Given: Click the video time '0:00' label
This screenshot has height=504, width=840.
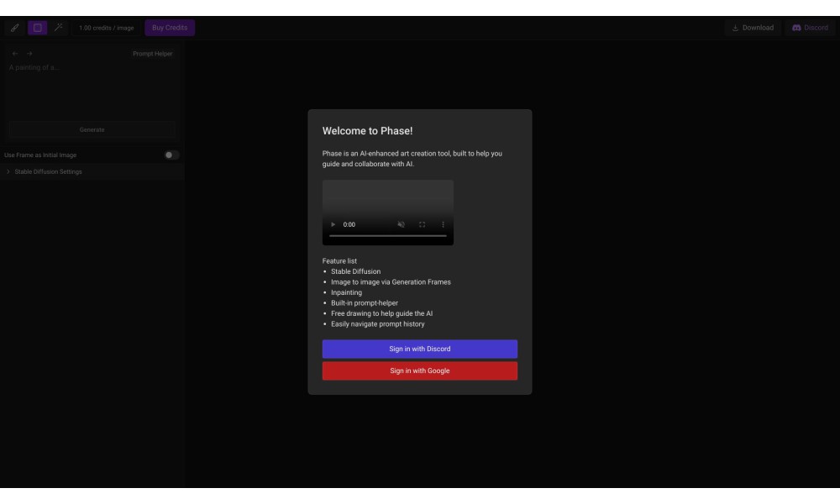Looking at the screenshot, I should click(x=349, y=224).
